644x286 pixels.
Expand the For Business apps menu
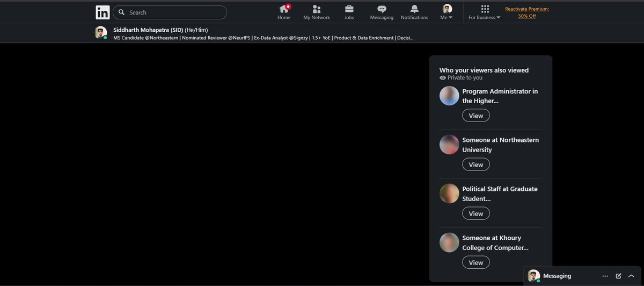pos(485,12)
